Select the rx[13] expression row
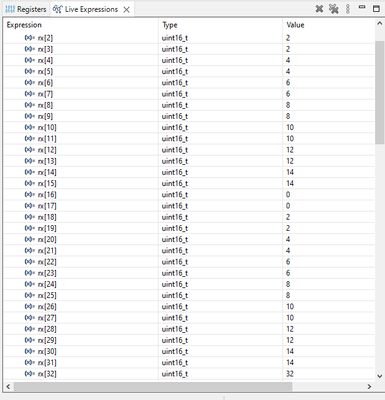 tap(189, 161)
